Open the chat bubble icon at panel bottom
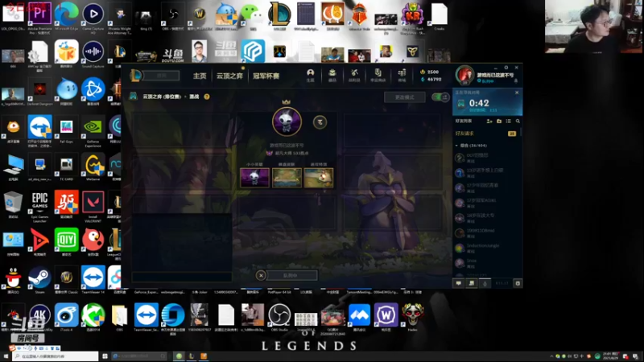 (459, 283)
